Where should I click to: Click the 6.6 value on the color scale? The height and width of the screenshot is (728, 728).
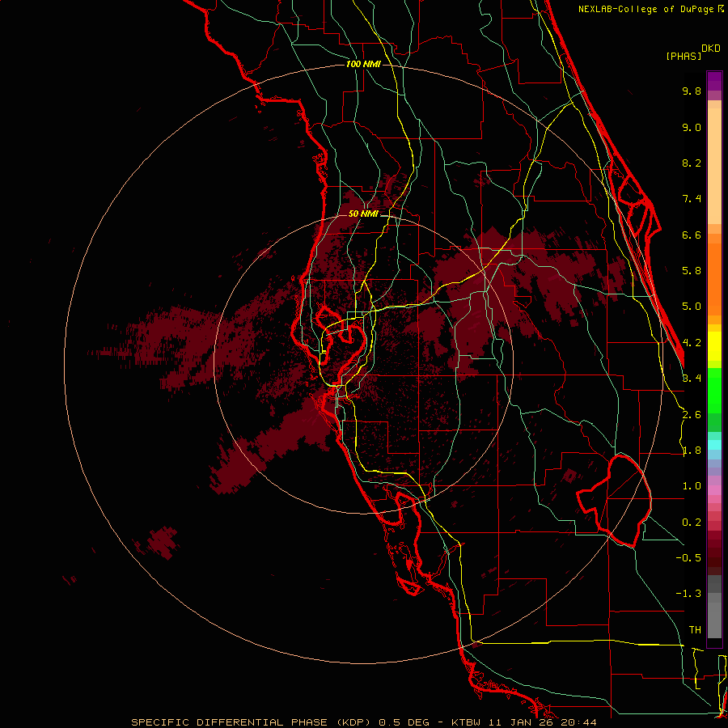(692, 235)
